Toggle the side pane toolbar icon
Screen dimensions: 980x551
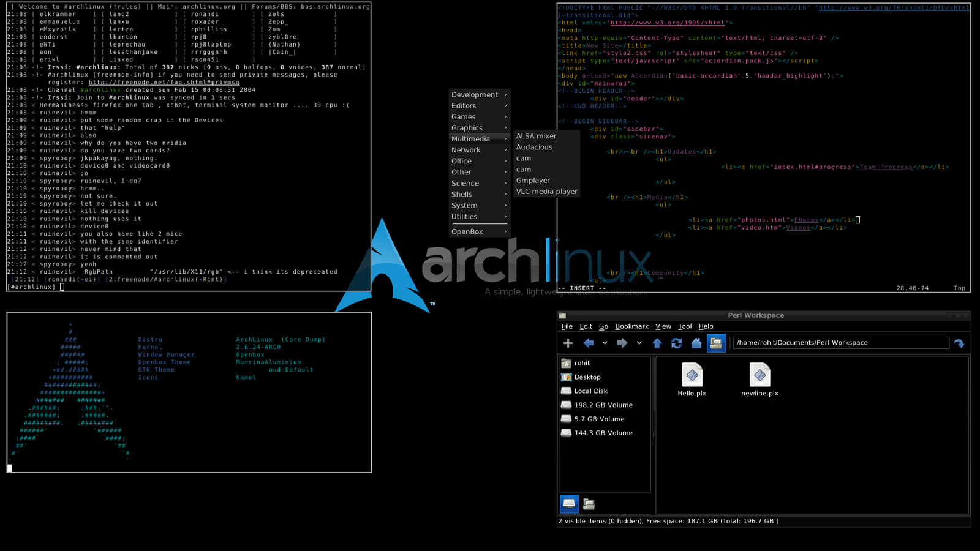[x=716, y=343]
